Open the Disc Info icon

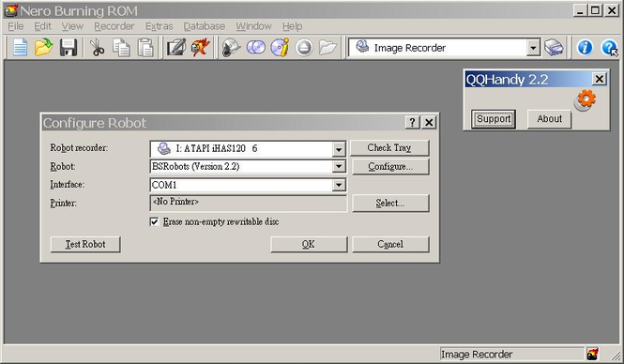[281, 48]
